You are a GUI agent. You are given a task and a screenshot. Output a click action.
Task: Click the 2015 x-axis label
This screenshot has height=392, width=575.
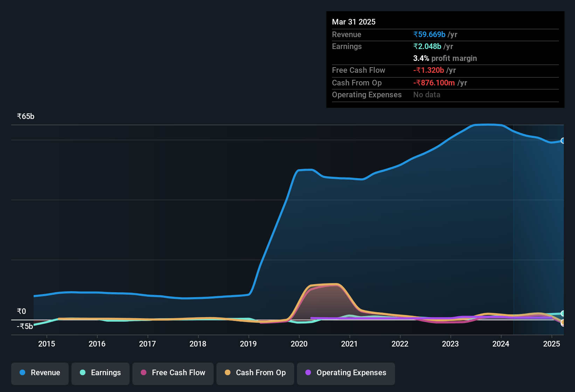(x=47, y=344)
